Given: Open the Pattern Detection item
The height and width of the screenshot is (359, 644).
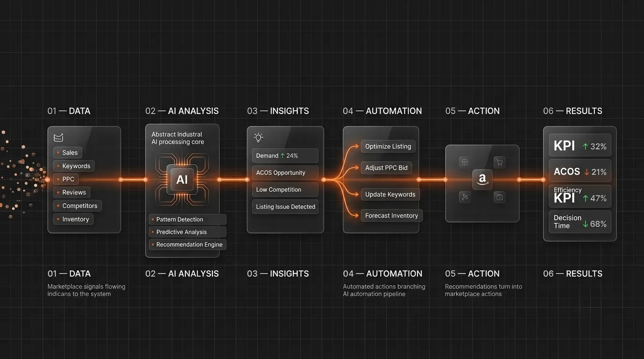Looking at the screenshot, I should tap(188, 219).
